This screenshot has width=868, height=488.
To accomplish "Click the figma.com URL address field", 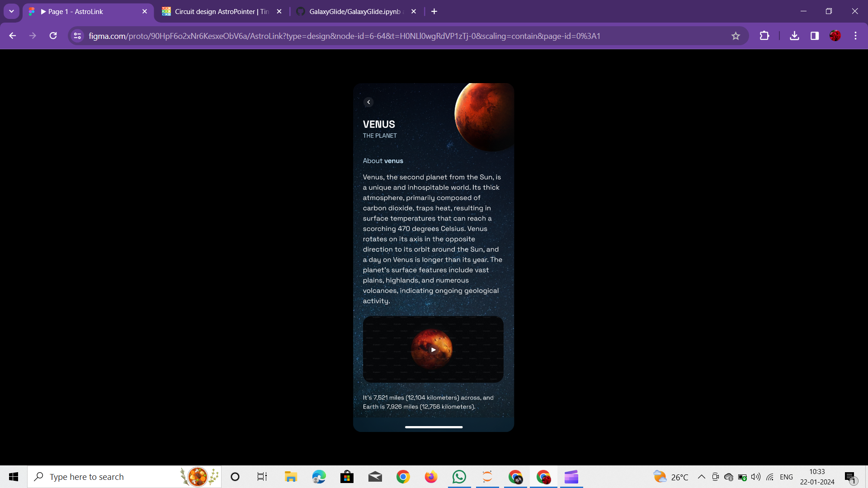I will pyautogui.click(x=344, y=36).
